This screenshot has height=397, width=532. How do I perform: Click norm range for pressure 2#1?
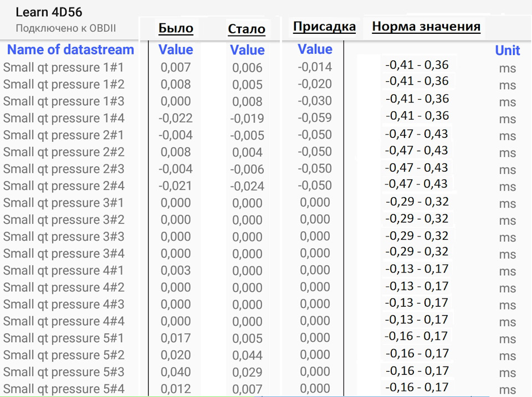click(x=417, y=133)
